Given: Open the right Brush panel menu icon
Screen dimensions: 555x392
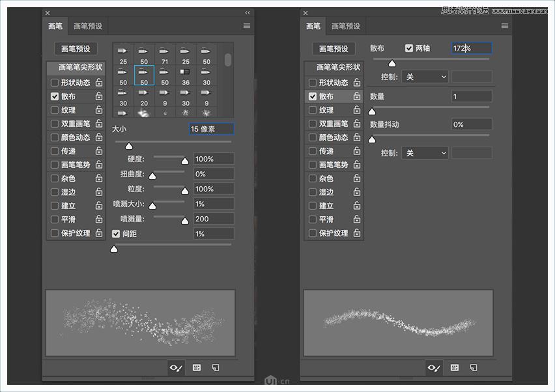Looking at the screenshot, I should coord(504,25).
